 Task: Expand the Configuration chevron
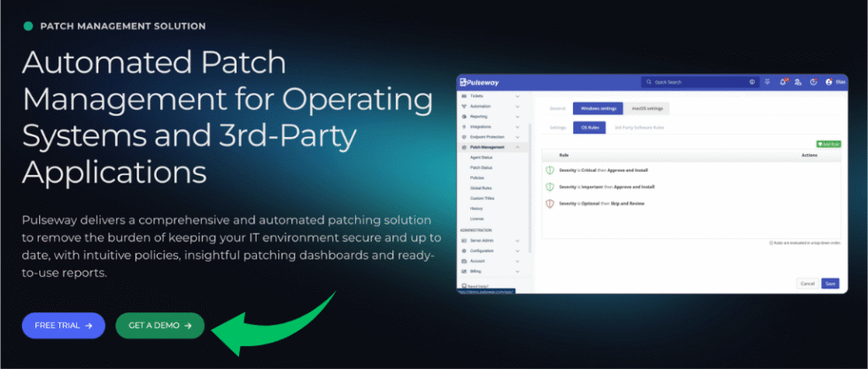pyautogui.click(x=517, y=250)
